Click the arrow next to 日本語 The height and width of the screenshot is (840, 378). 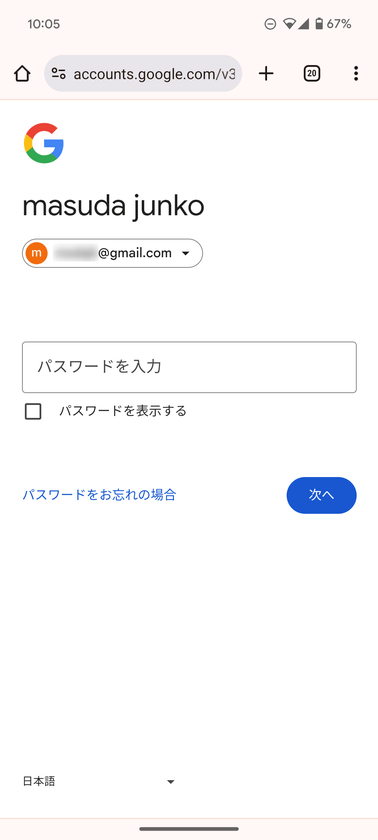pos(171,782)
